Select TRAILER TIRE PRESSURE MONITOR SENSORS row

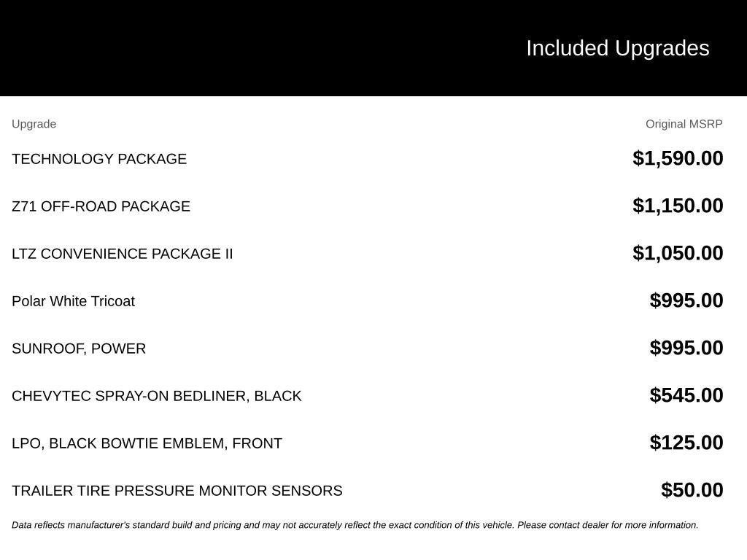(x=177, y=491)
